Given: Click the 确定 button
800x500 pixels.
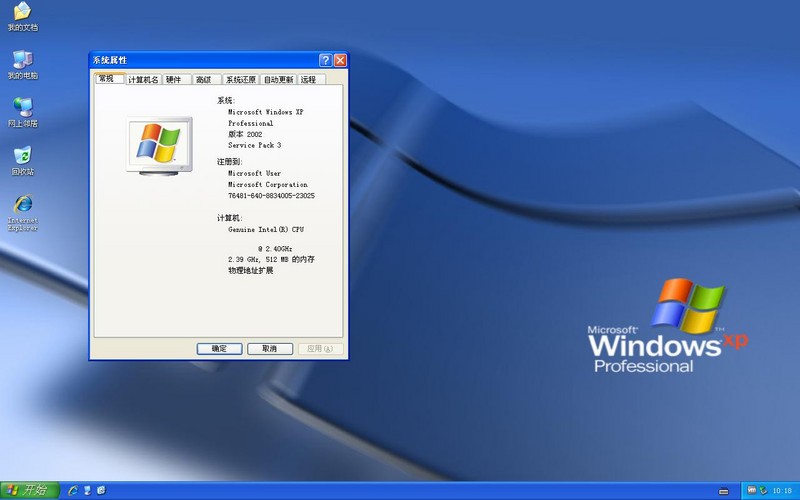Looking at the screenshot, I should coord(219,348).
